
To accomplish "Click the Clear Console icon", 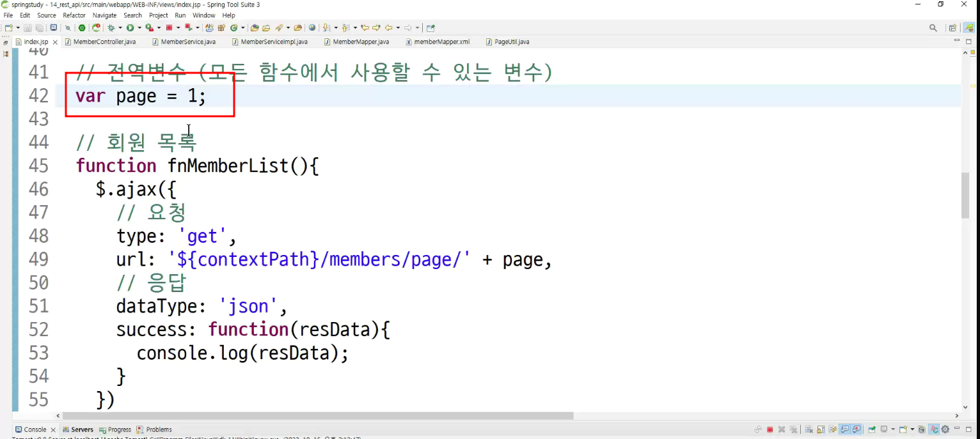I will (809, 429).
